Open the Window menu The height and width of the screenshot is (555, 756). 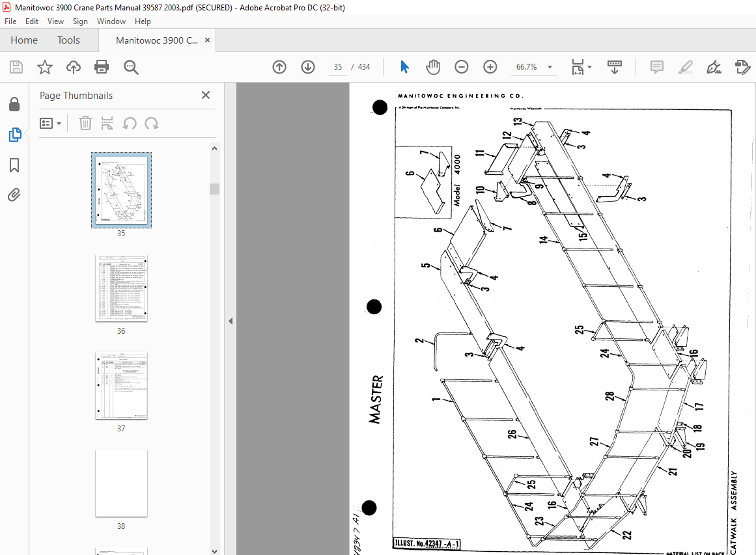coord(111,21)
